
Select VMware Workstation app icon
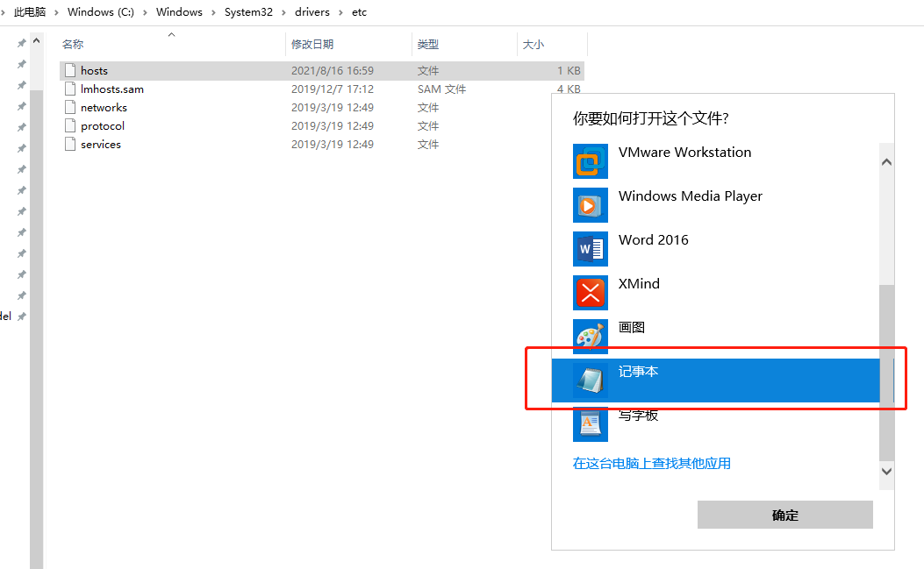[x=590, y=161]
